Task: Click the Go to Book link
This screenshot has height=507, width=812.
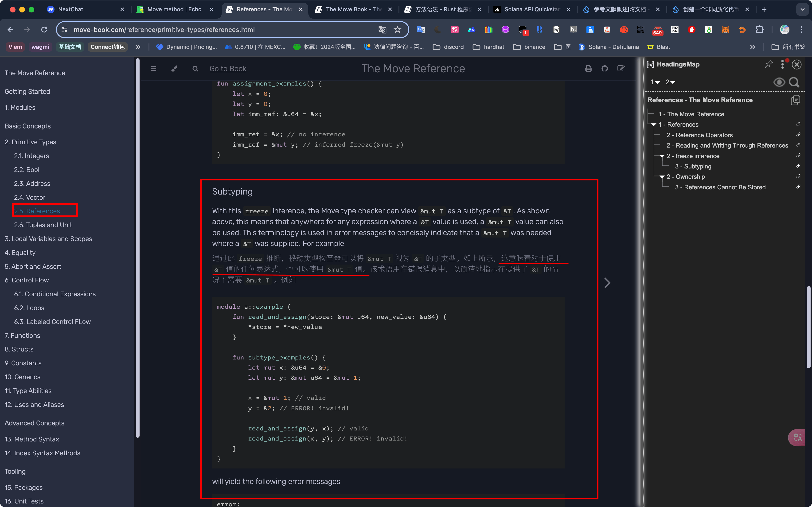Action: pos(228,69)
